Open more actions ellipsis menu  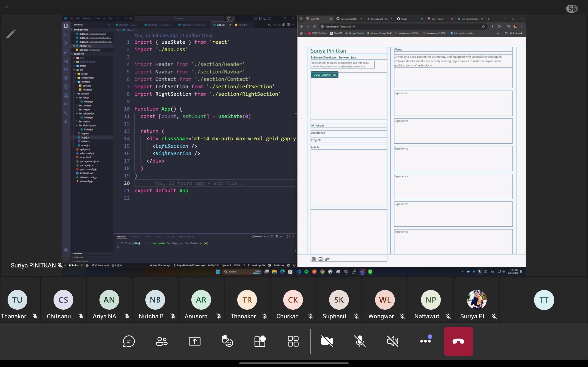[425, 341]
